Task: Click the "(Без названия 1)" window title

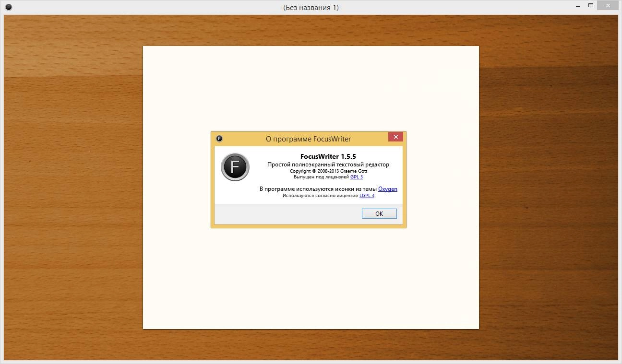Action: [x=311, y=8]
